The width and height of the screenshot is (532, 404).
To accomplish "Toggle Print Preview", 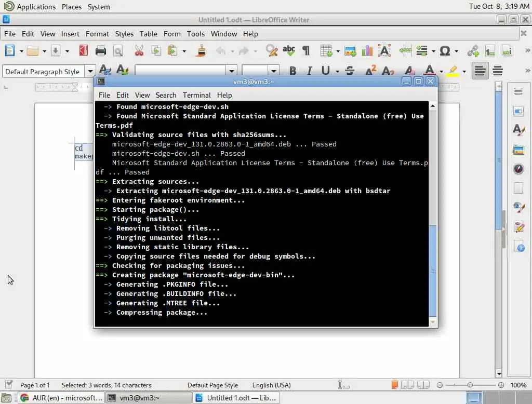I will pyautogui.click(x=118, y=51).
